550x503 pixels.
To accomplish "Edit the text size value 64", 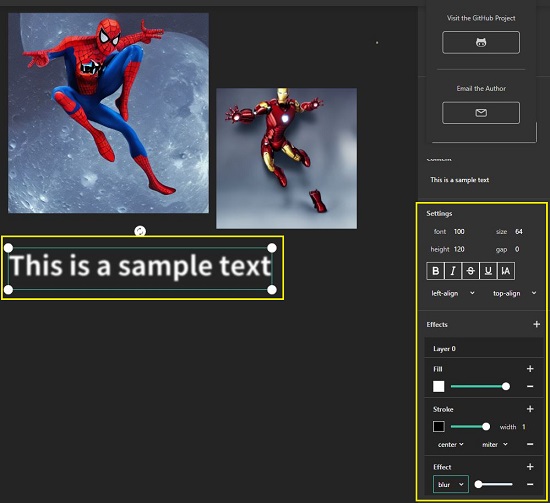I will pos(519,232).
